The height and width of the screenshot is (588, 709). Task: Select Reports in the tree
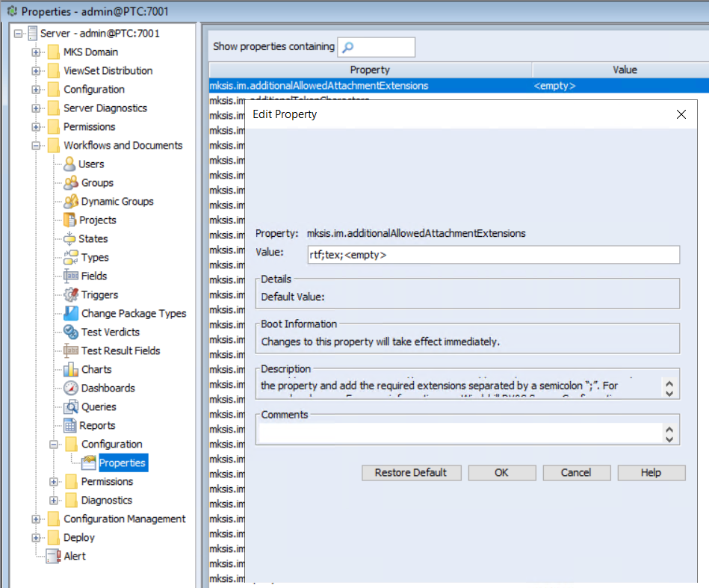[97, 426]
